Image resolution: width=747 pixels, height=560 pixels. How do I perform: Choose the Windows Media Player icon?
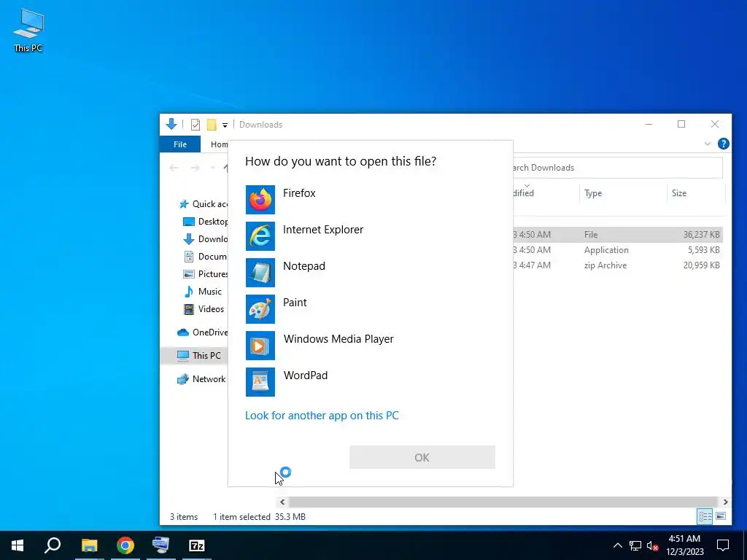[260, 346]
